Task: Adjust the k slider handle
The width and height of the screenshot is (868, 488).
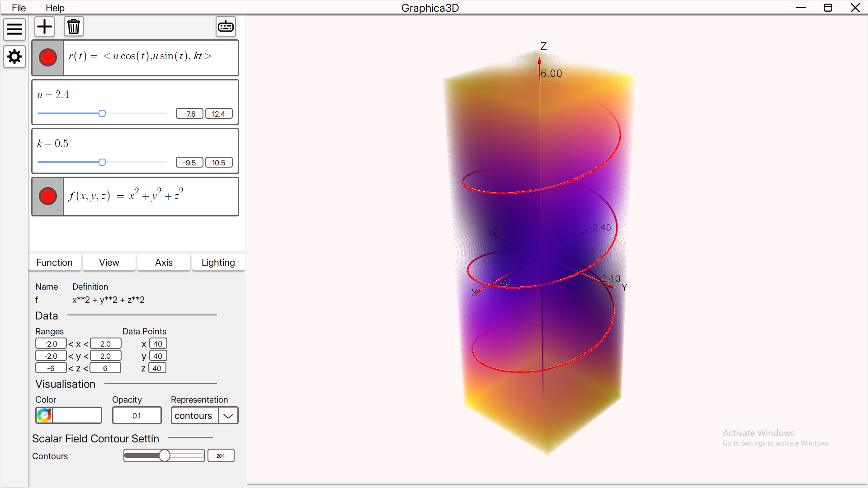Action: pyautogui.click(x=102, y=162)
